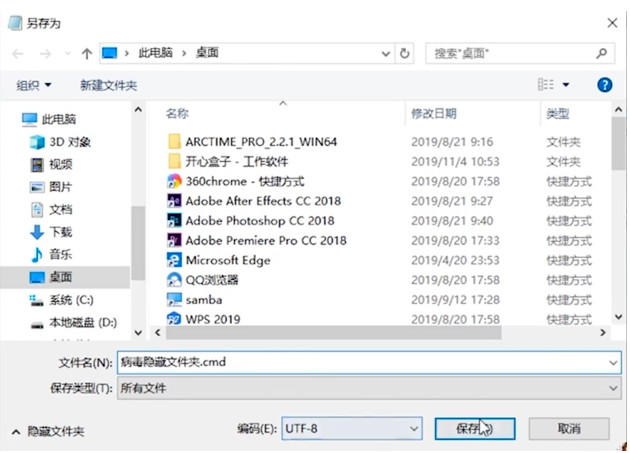Select the Adobe Photoshop CC 2018 shortcut icon
Viewport: 630px width, 453px height.
tap(174, 220)
